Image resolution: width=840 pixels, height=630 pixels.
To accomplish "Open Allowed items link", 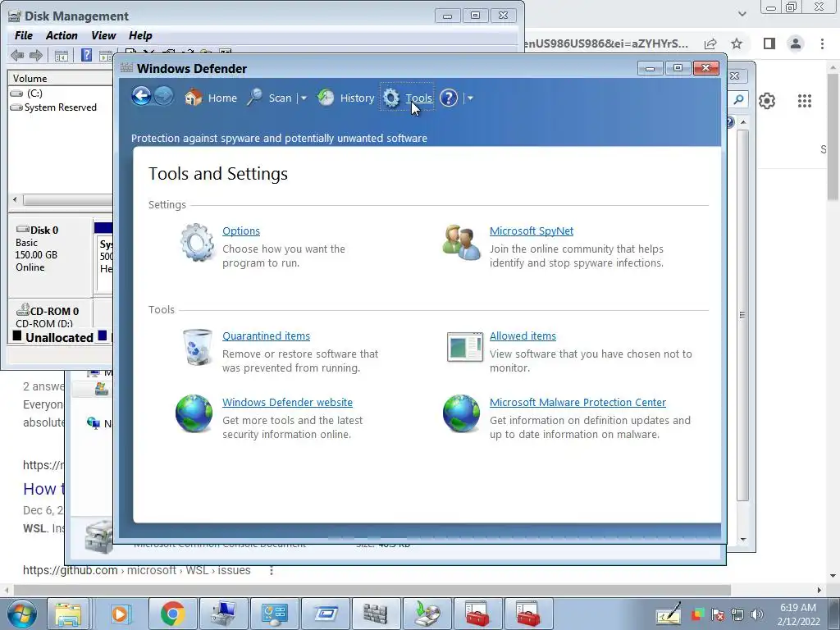I will [523, 336].
